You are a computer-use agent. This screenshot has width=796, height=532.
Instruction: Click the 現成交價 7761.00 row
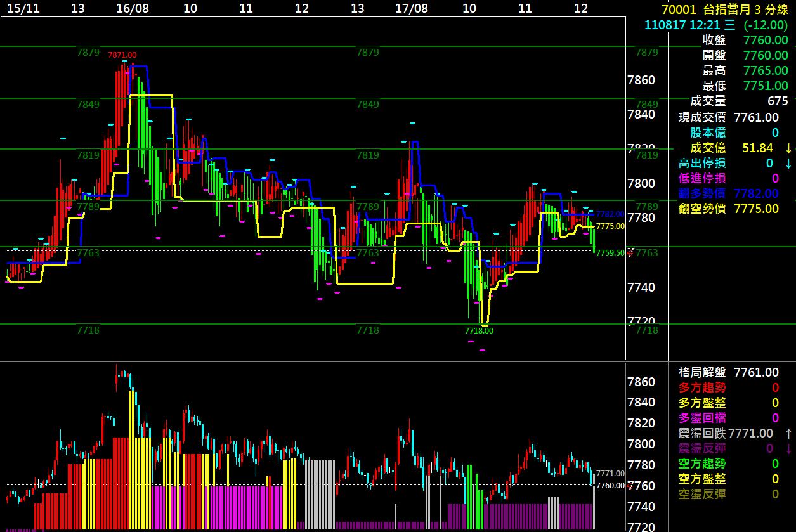(x=729, y=117)
